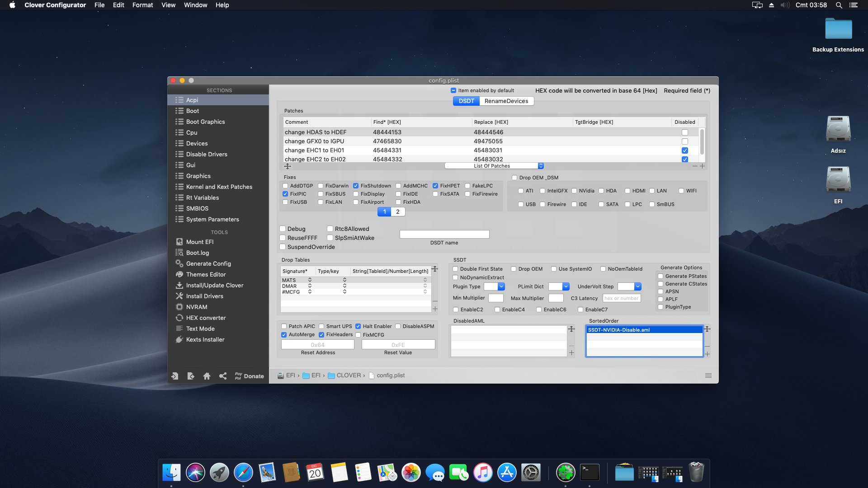Click the home icon in bottom toolbar
Image resolution: width=868 pixels, height=488 pixels.
207,376
